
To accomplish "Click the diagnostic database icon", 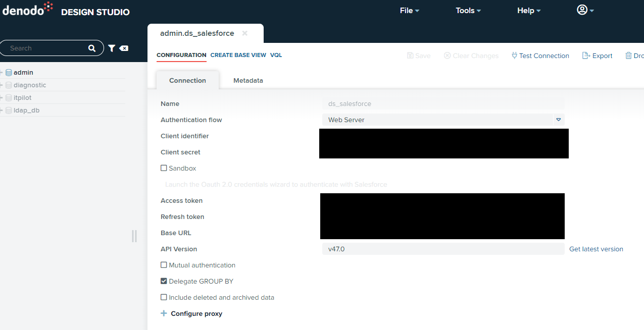I will (9, 85).
